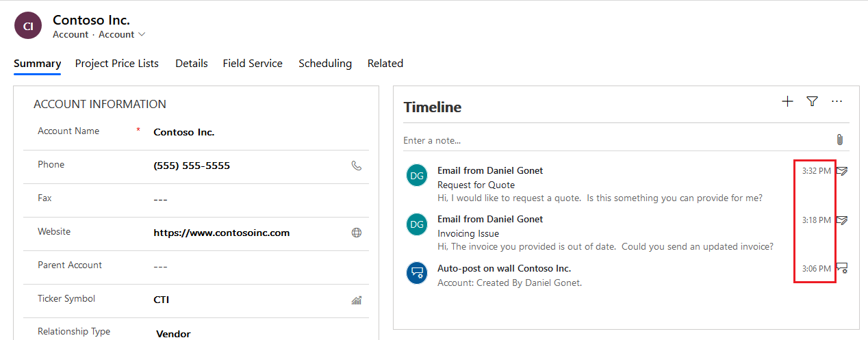This screenshot has width=868, height=340.
Task: Open the Related tab
Action: pos(385,63)
